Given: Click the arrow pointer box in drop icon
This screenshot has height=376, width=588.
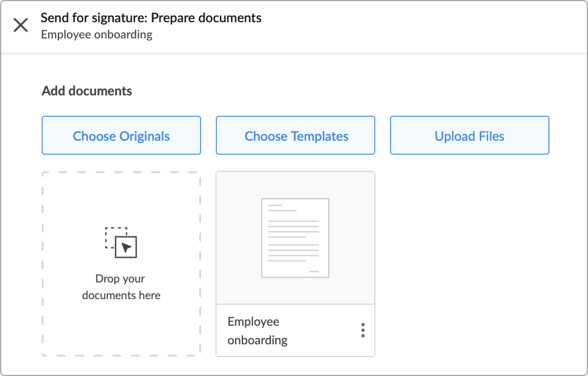Looking at the screenshot, I should click(x=126, y=247).
